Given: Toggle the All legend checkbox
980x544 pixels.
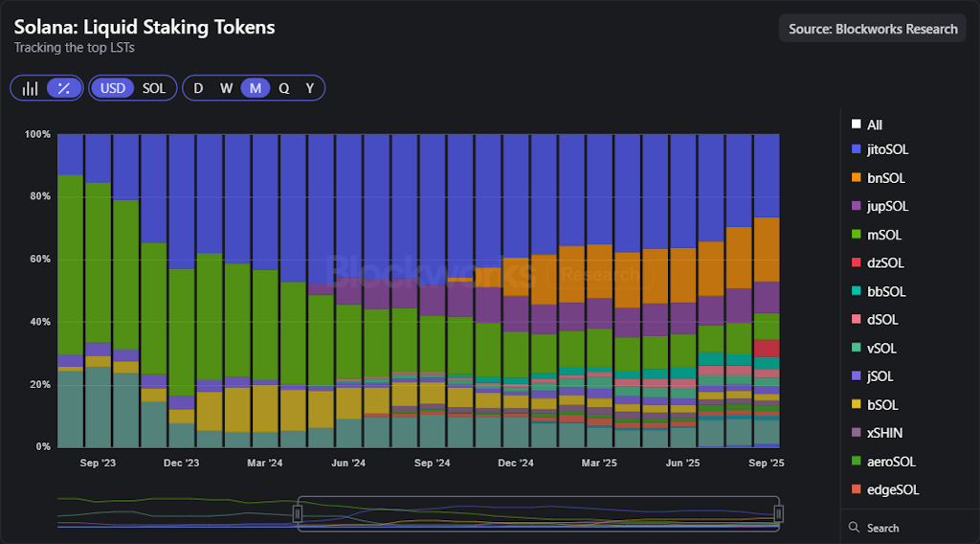Looking at the screenshot, I should click(874, 125).
